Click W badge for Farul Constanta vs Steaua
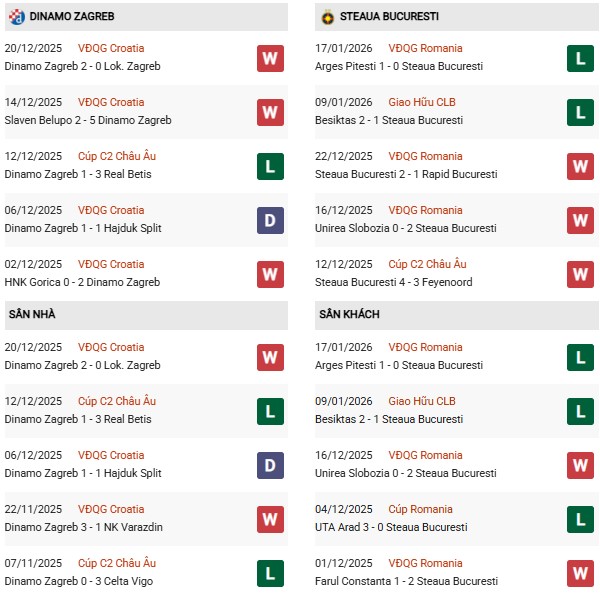Screen dimensions: 600x594 pos(580,573)
